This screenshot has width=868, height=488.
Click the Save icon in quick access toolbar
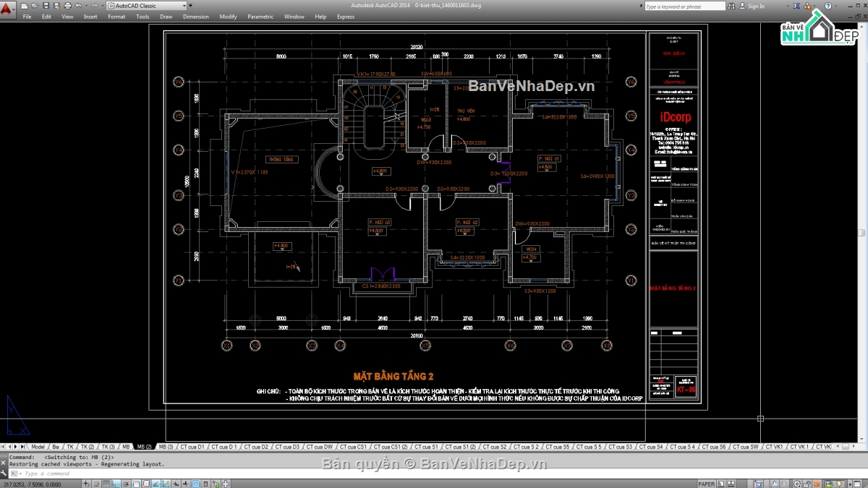46,6
